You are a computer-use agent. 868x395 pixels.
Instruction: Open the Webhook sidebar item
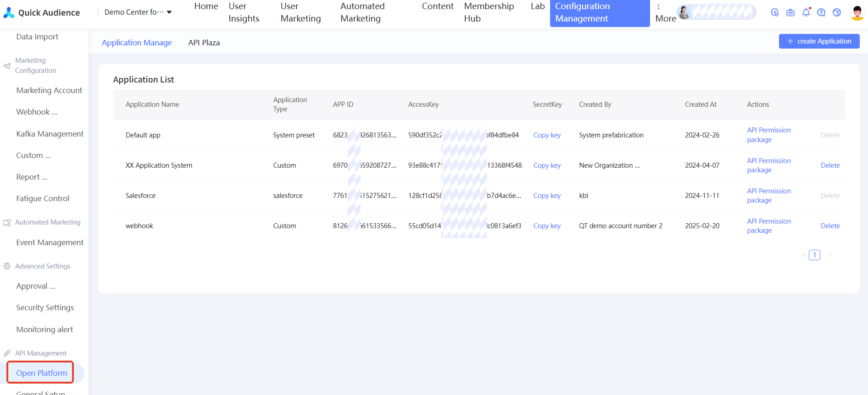[37, 112]
